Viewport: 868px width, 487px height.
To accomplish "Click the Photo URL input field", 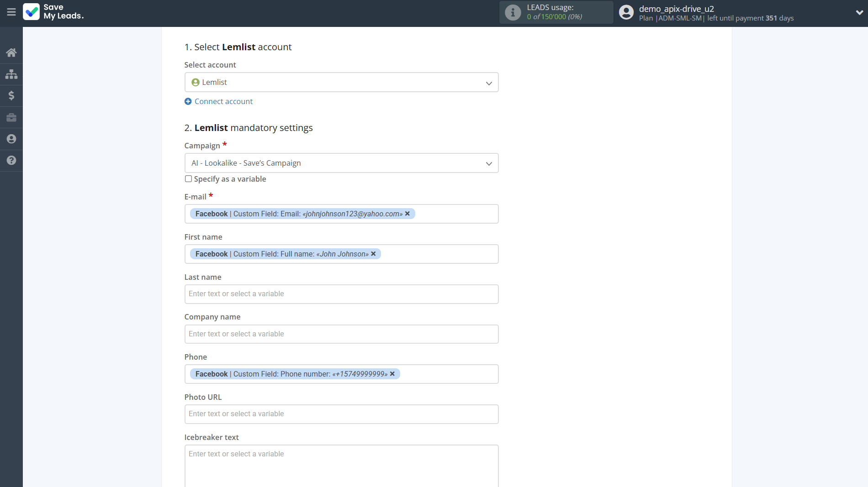I will 341,414.
